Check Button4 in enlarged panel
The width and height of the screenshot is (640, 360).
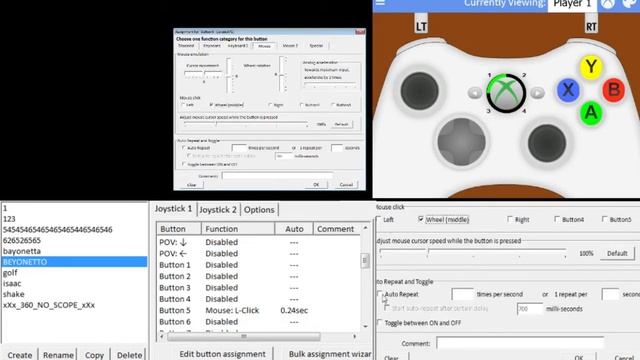point(557,219)
